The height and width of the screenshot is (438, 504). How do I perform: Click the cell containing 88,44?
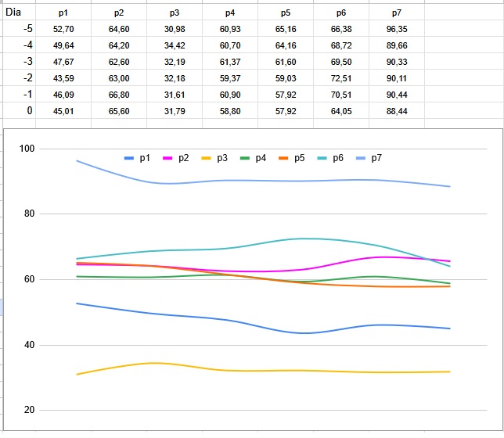tap(397, 111)
